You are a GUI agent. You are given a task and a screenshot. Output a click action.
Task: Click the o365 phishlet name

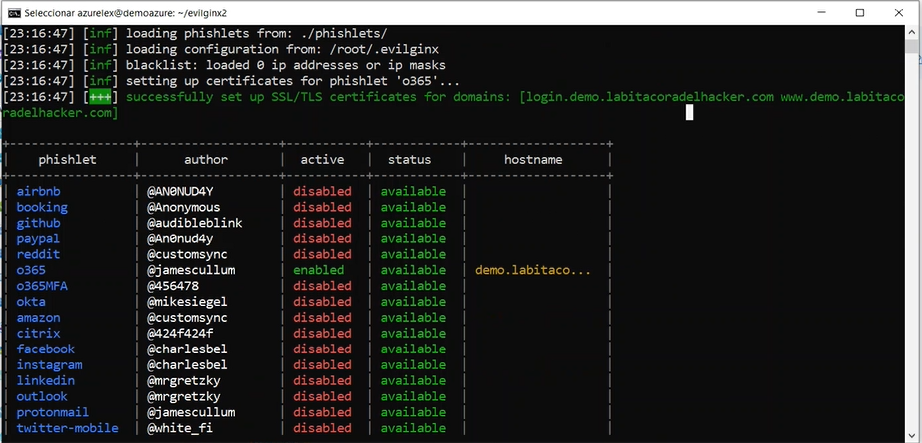click(x=31, y=270)
